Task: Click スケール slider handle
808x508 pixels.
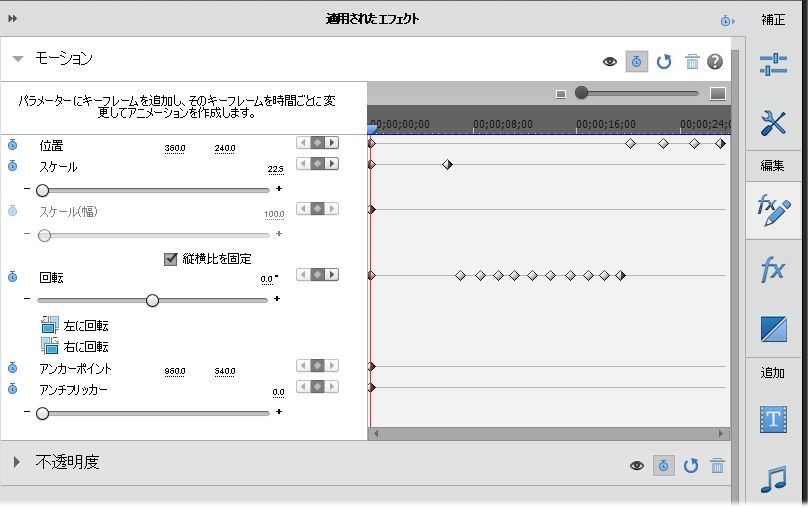Action: [42, 191]
